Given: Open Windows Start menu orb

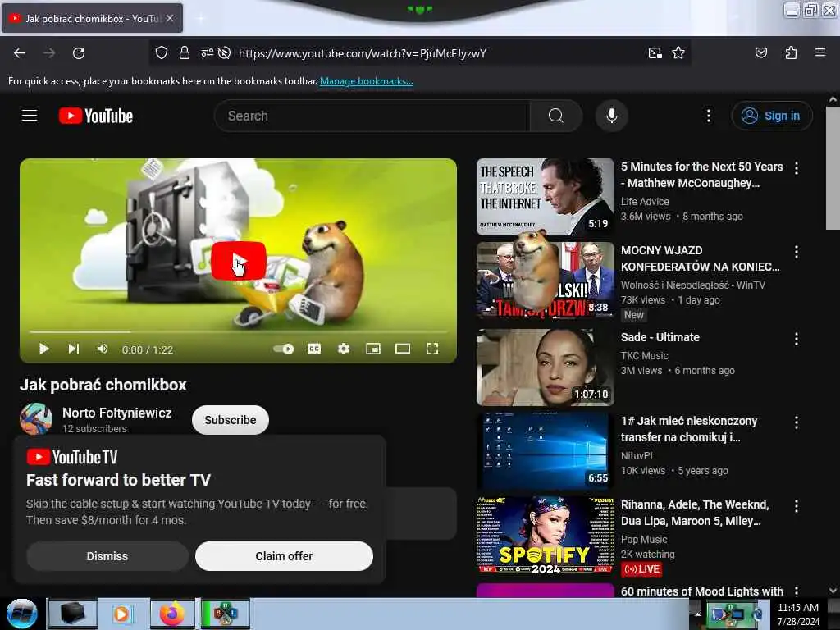Looking at the screenshot, I should point(21,614).
